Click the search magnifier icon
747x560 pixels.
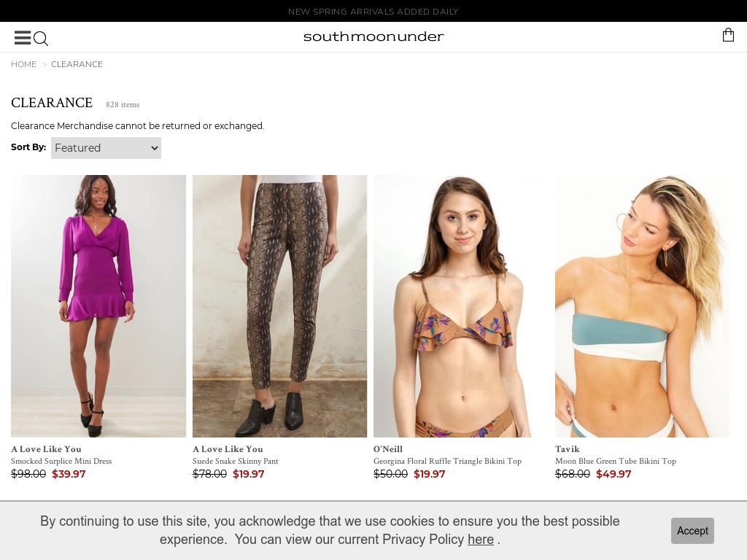pos(41,39)
